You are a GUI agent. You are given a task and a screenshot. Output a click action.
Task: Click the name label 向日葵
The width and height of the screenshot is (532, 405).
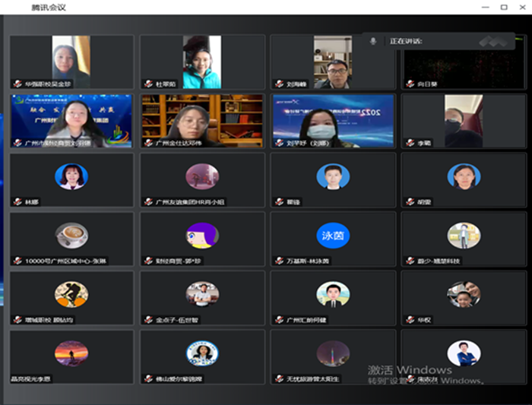(x=427, y=84)
